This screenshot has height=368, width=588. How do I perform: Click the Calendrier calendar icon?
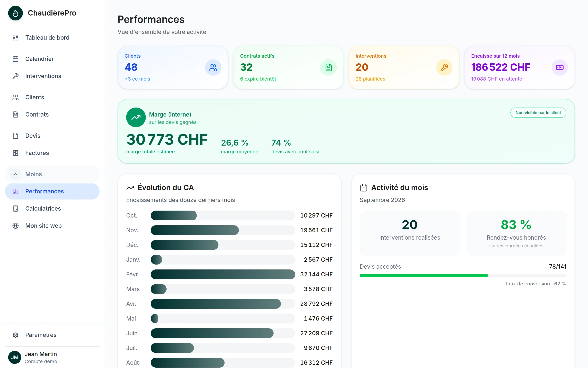tap(16, 59)
